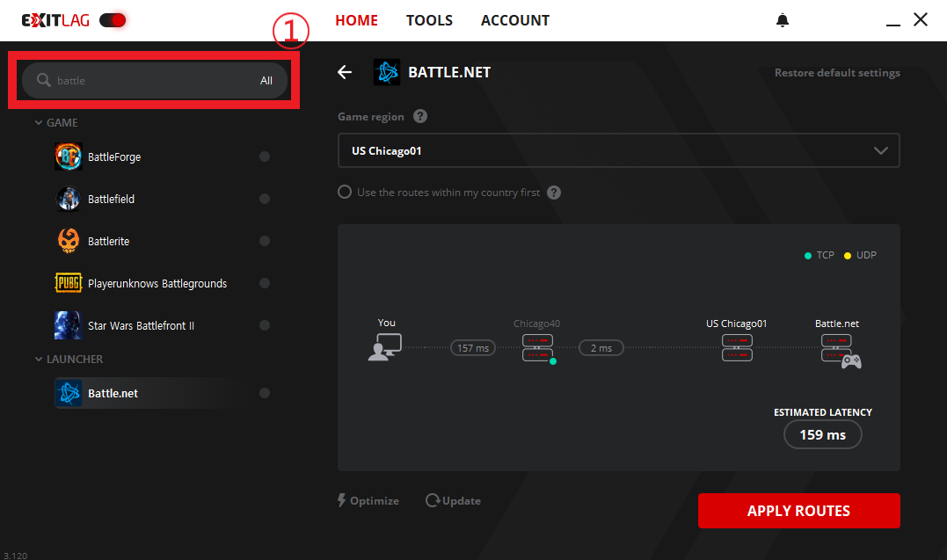Open the ACCOUNT tab
Viewport: 947px width, 560px height.
click(x=515, y=20)
